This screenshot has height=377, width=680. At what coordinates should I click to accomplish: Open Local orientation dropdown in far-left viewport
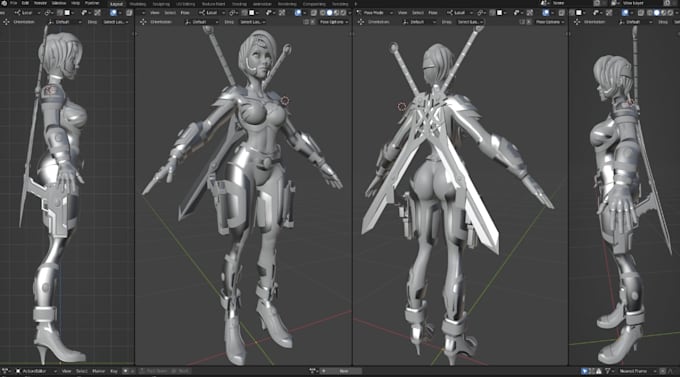click(x=26, y=13)
